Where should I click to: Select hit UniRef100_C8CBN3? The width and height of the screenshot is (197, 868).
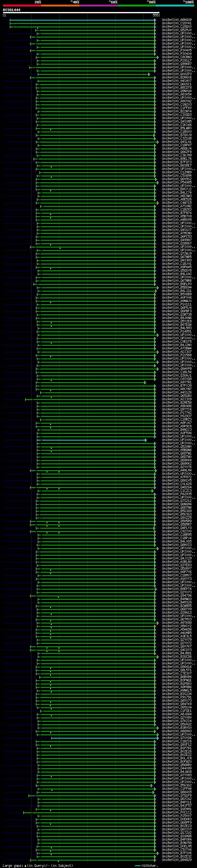point(177,57)
